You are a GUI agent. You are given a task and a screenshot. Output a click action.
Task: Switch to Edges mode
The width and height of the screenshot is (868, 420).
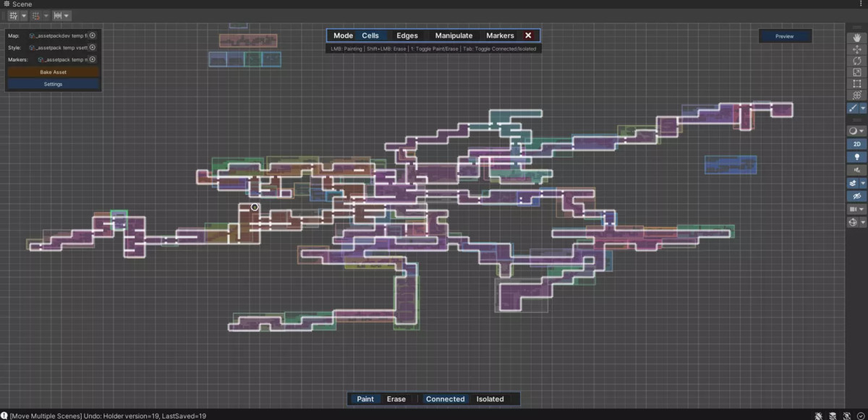[x=407, y=35]
